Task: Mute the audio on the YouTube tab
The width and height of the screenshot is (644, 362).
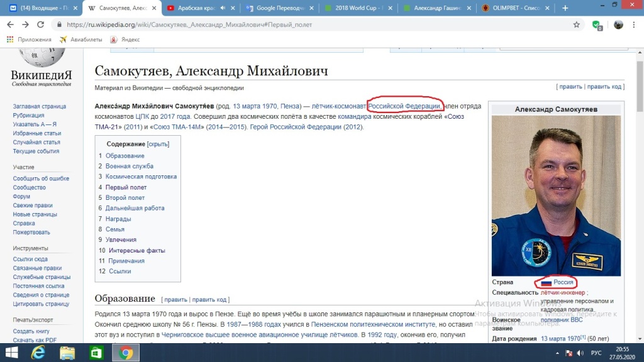Action: (223, 8)
